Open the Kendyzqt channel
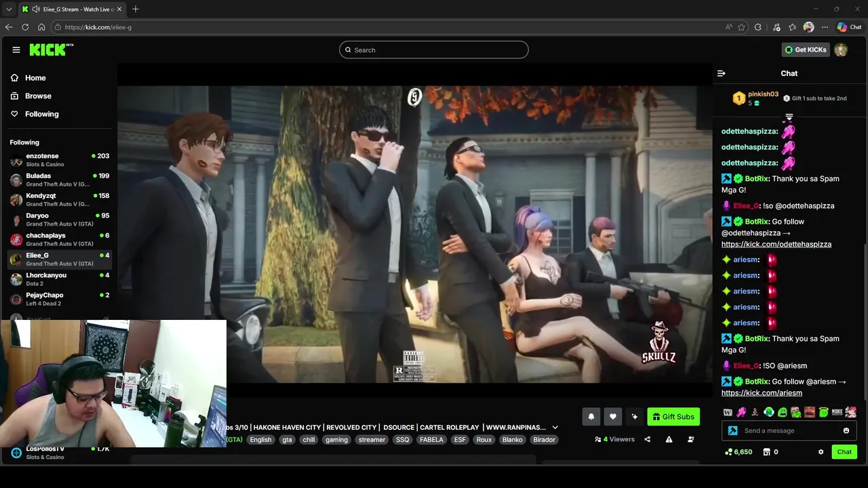868x488 pixels. tap(59, 199)
